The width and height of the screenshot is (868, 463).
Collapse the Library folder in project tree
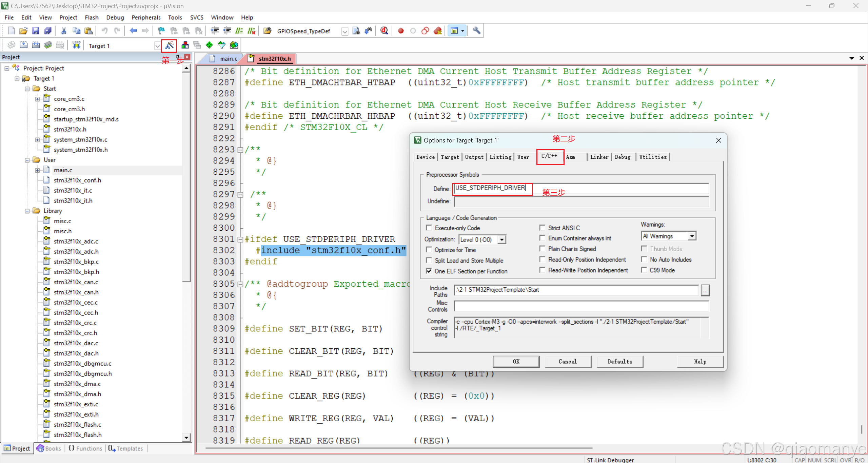tap(27, 211)
